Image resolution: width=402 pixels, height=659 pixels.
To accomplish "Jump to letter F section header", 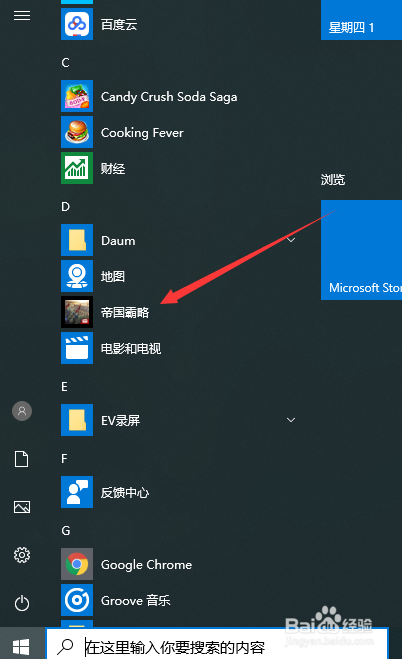I will point(64,459).
